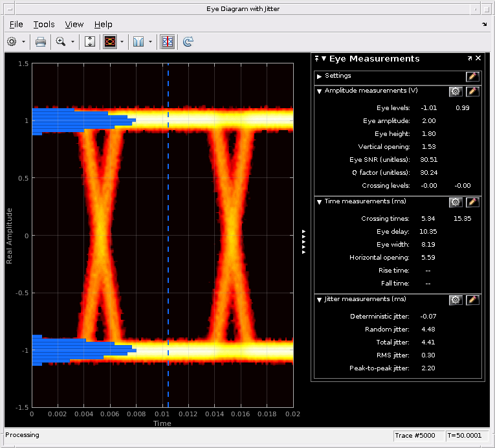
Task: Click the configuration gear in main toolbar
Action: pyautogui.click(x=12, y=41)
